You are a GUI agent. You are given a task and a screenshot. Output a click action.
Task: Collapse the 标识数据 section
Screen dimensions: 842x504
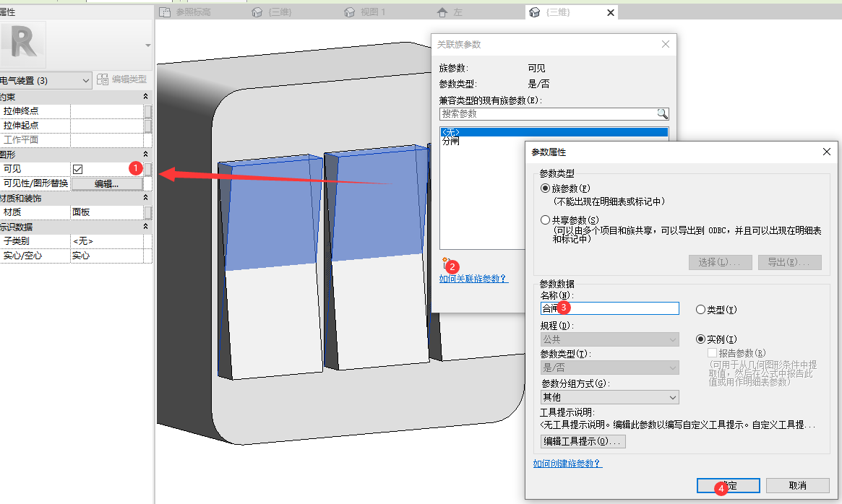(x=145, y=227)
